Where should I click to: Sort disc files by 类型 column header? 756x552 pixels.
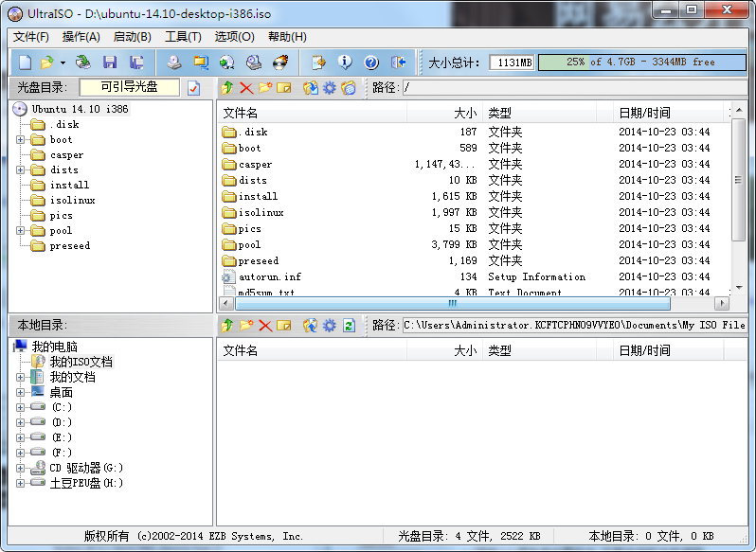[x=539, y=114]
